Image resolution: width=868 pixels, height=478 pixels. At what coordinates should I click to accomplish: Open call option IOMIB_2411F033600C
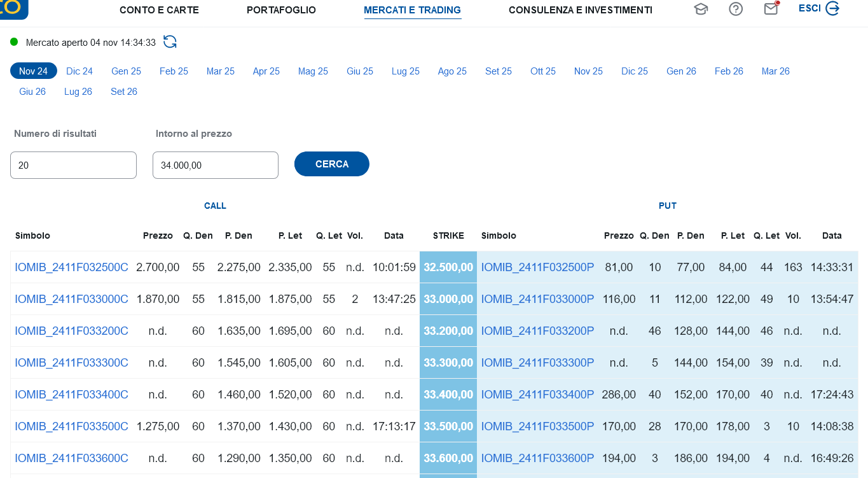[x=72, y=458]
